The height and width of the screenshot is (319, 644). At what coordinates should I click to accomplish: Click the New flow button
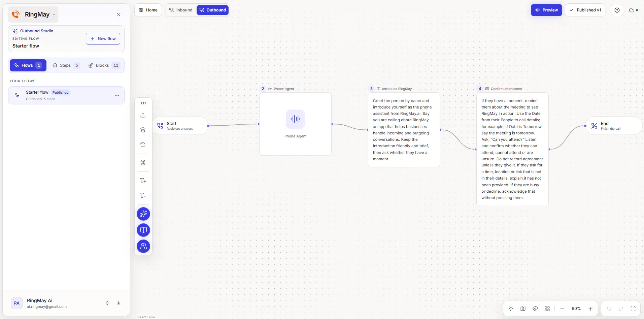tap(103, 39)
